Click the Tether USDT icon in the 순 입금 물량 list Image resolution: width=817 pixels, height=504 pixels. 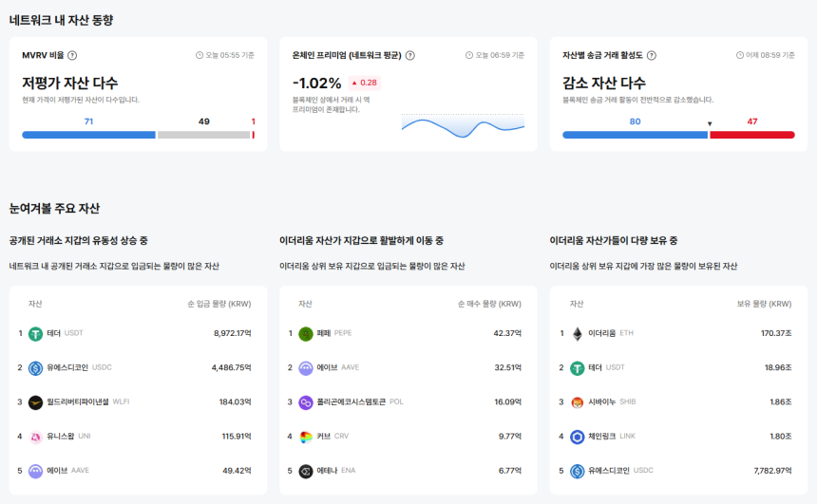(35, 334)
